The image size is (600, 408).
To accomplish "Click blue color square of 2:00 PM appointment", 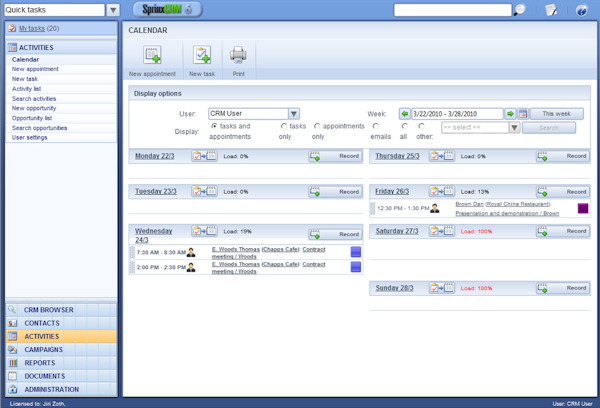I will (356, 267).
